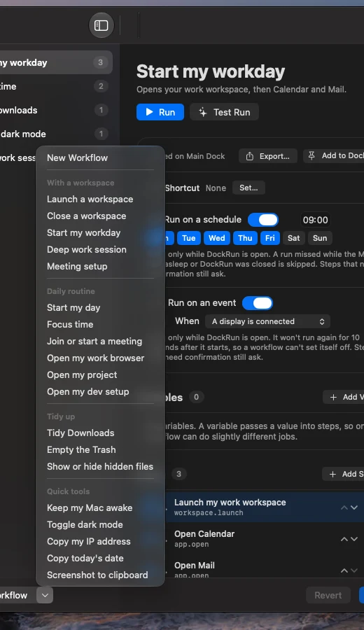Click the workflow dropdown chevron button

tap(45, 596)
